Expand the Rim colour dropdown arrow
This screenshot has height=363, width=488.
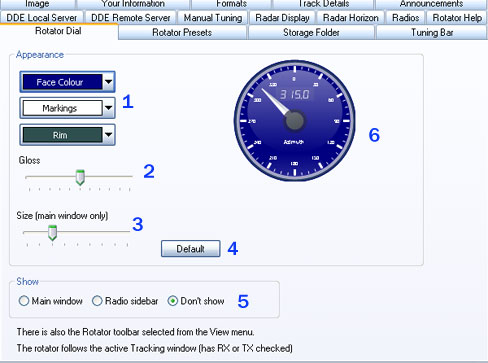point(109,135)
